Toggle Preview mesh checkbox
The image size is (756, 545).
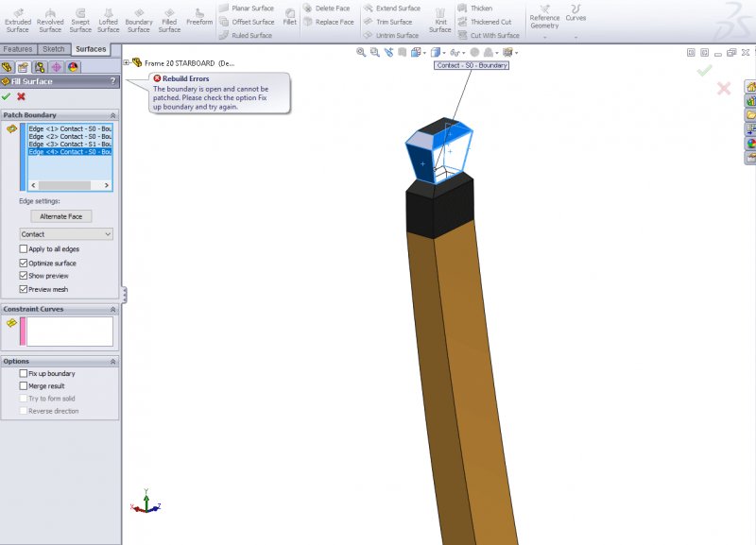pos(23,289)
